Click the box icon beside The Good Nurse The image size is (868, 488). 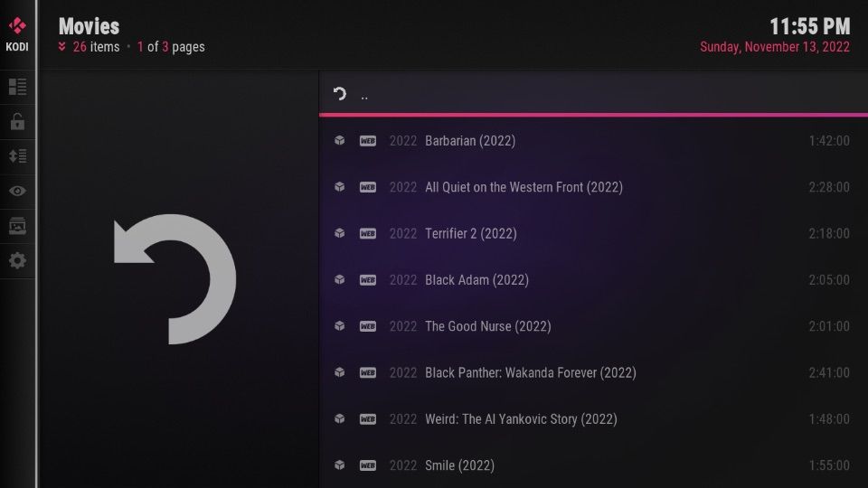339,326
